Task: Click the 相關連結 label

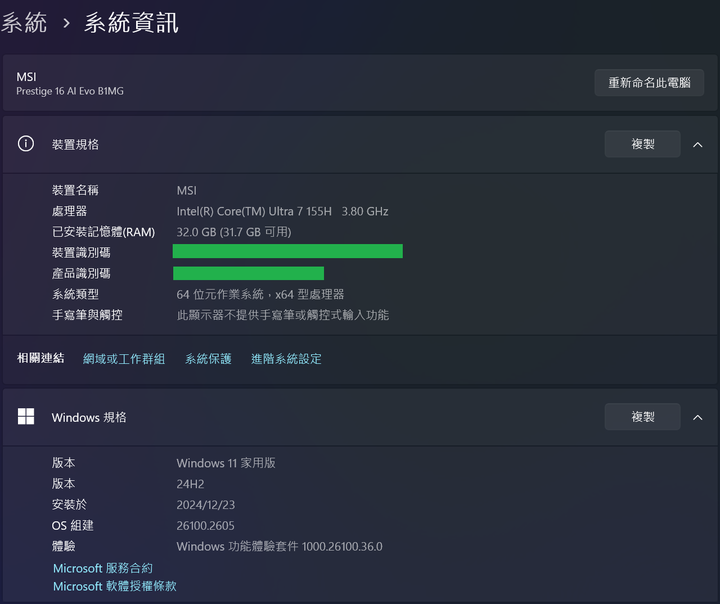Action: [40, 358]
